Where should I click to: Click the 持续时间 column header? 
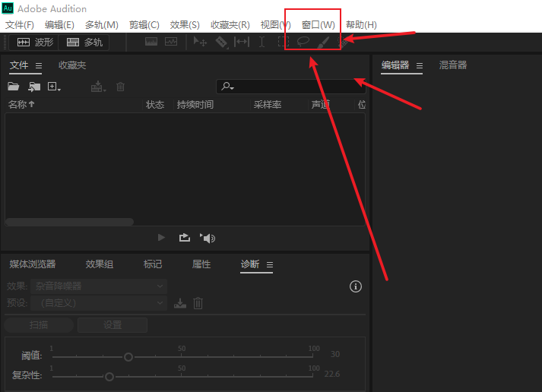(x=195, y=105)
